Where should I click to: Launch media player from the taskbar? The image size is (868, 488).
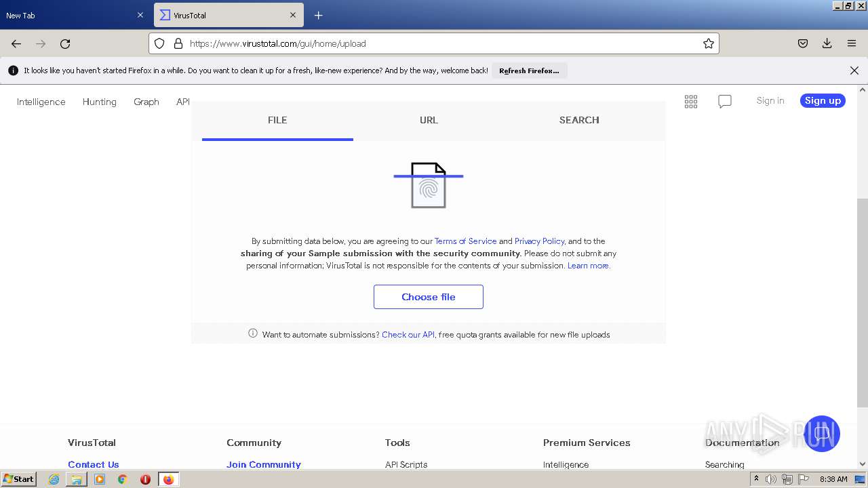100,479
